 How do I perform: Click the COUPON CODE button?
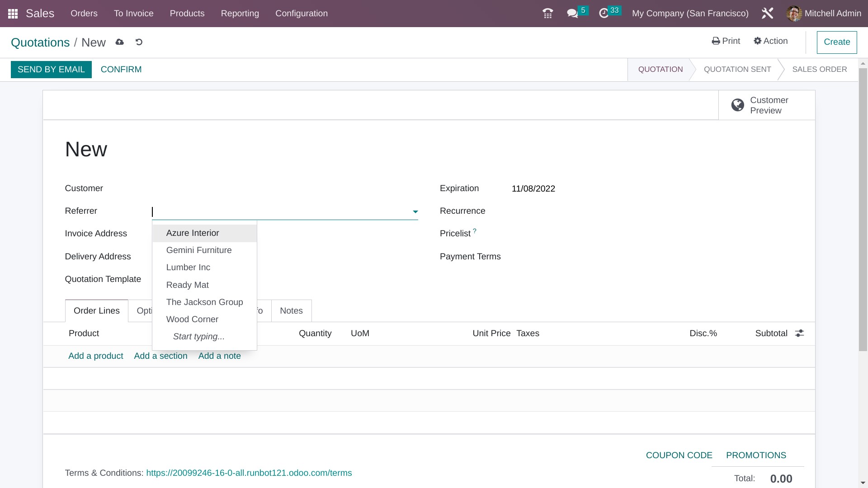click(679, 455)
